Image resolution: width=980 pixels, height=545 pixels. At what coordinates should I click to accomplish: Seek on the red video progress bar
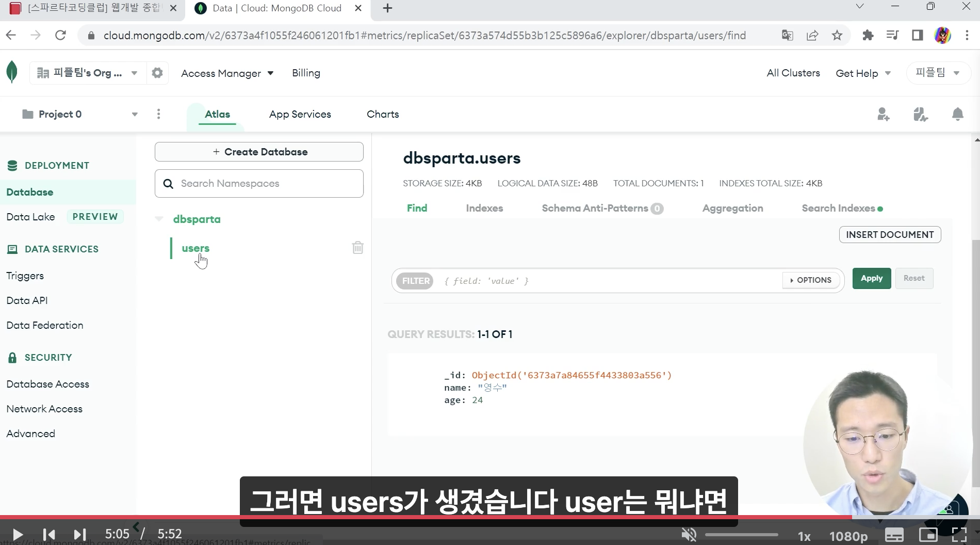426,517
